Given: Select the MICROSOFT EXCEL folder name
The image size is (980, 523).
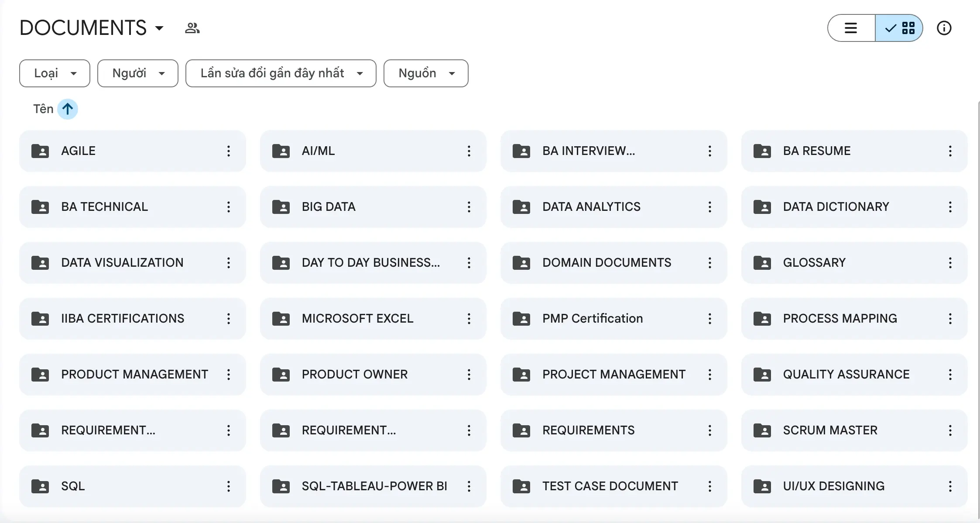Looking at the screenshot, I should click(x=357, y=319).
